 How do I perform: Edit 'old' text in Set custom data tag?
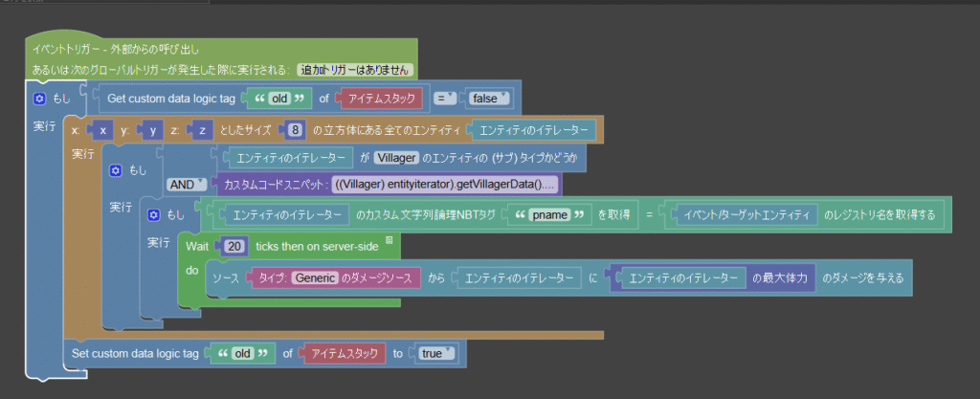[x=242, y=353]
